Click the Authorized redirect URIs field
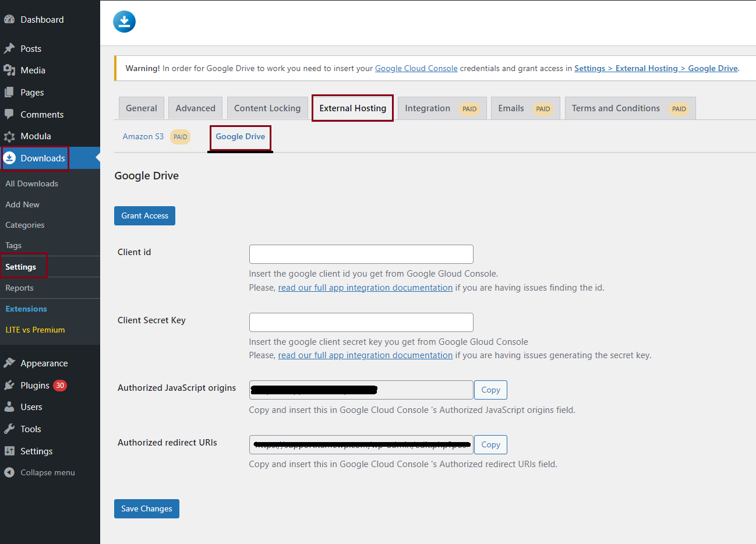This screenshot has width=756, height=544. point(361,444)
